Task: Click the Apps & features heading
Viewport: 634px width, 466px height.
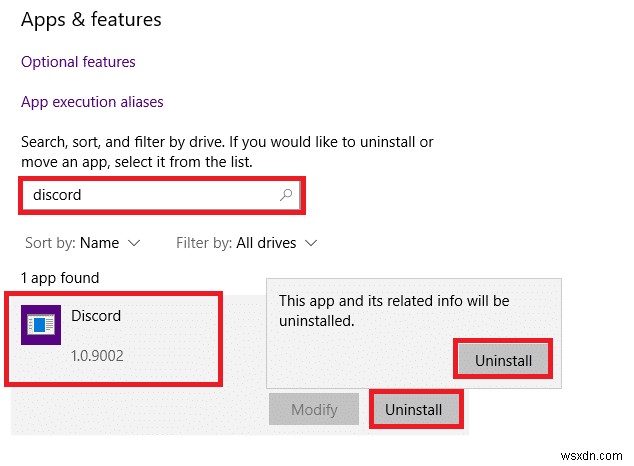Action: click(x=91, y=19)
